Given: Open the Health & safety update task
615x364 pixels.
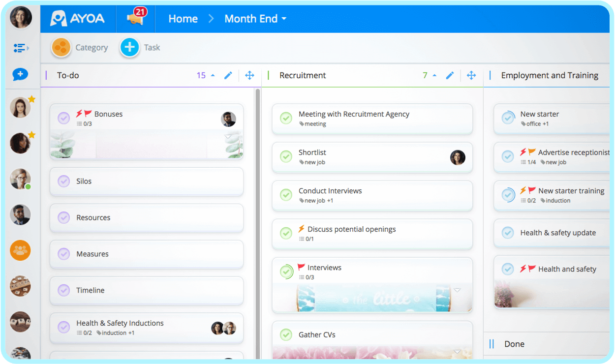Looking at the screenshot, I should point(552,233).
